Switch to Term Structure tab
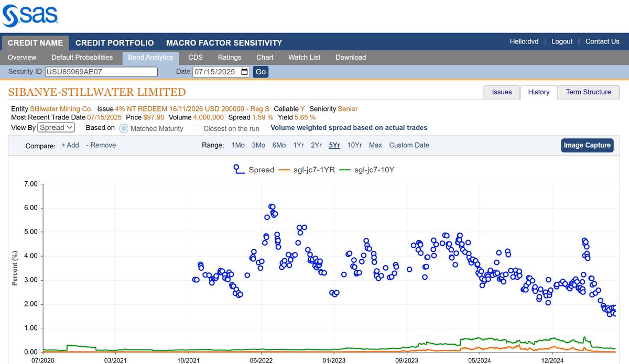Screen dimensions: 629x364 [589, 92]
